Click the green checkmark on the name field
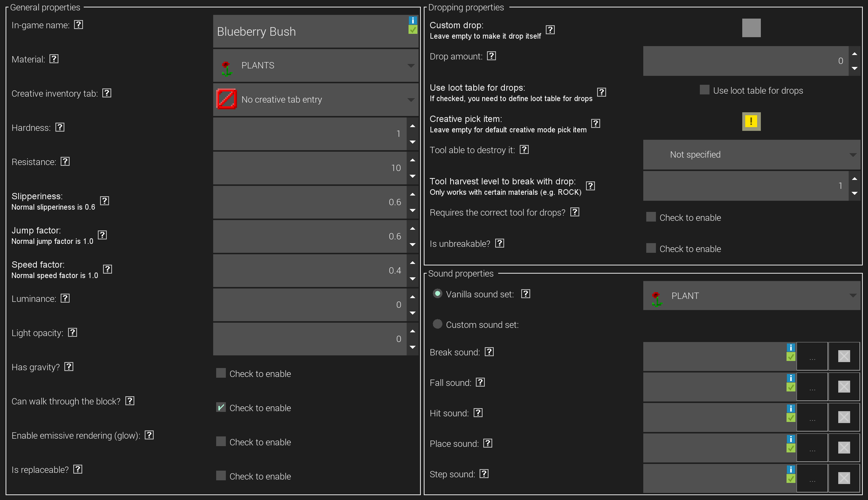Image resolution: width=868 pixels, height=500 pixels. [413, 29]
